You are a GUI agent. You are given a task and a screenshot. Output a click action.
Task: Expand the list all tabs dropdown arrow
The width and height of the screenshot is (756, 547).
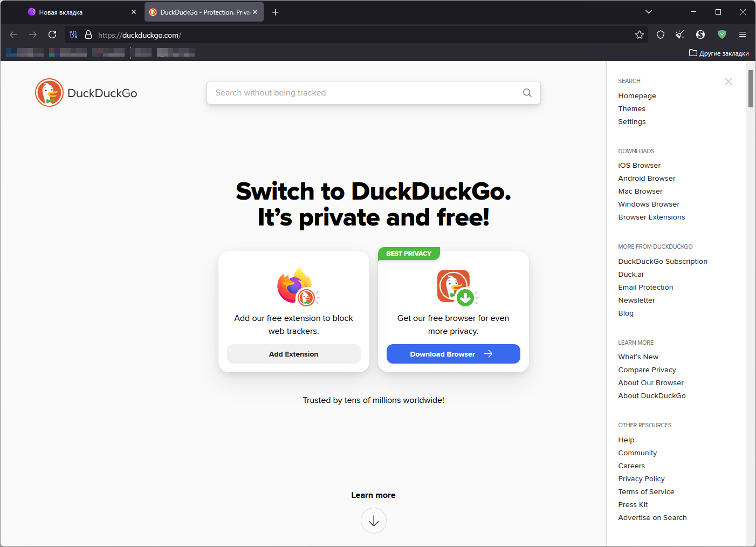click(649, 12)
